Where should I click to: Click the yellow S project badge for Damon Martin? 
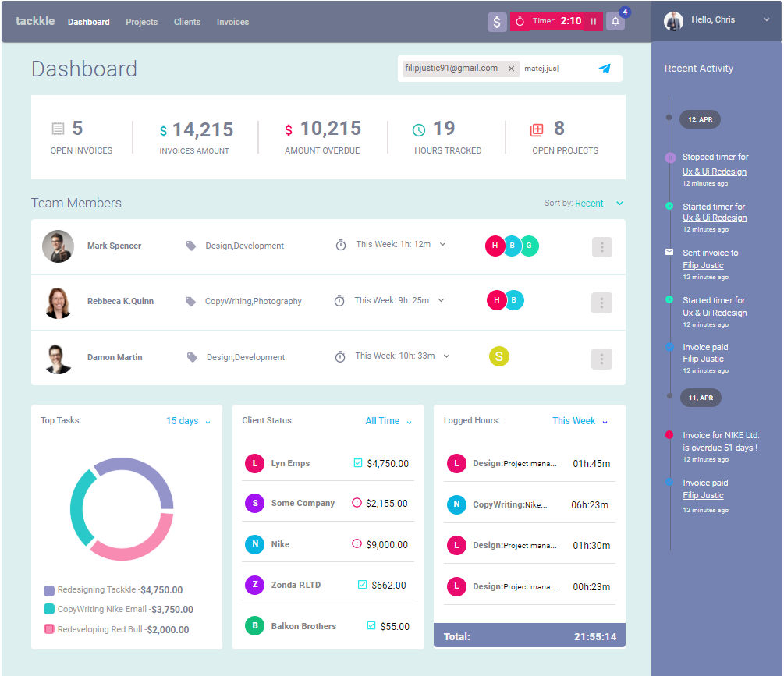pos(499,356)
